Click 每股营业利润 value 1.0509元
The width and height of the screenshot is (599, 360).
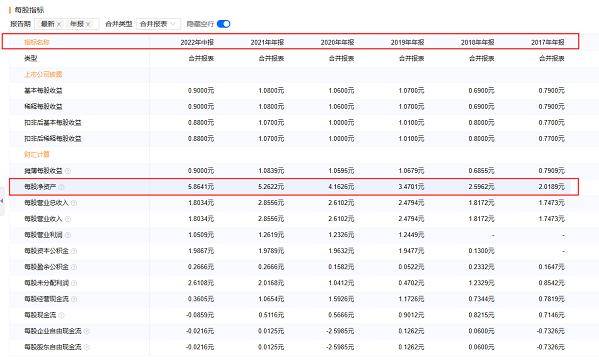tap(201, 235)
